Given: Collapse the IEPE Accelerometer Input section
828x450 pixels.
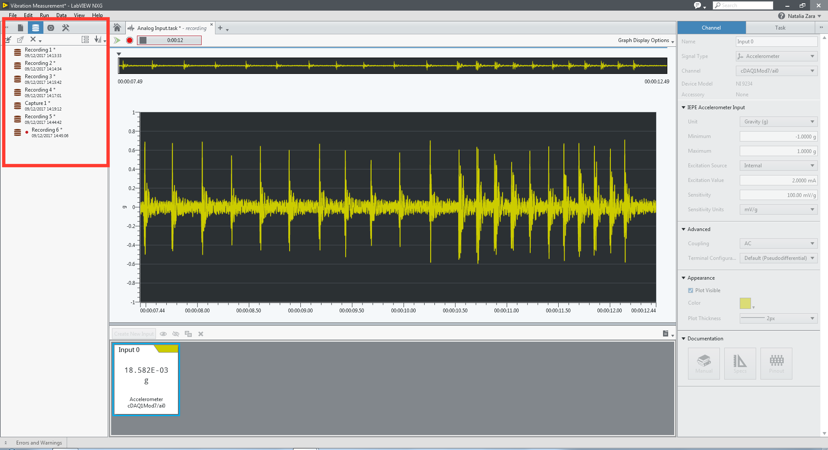Looking at the screenshot, I should pyautogui.click(x=684, y=107).
